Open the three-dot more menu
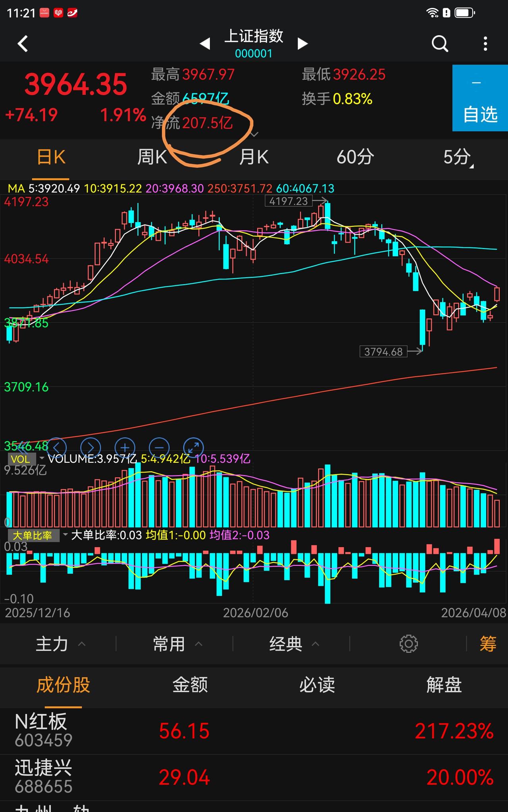Image resolution: width=508 pixels, height=812 pixels. (x=485, y=44)
